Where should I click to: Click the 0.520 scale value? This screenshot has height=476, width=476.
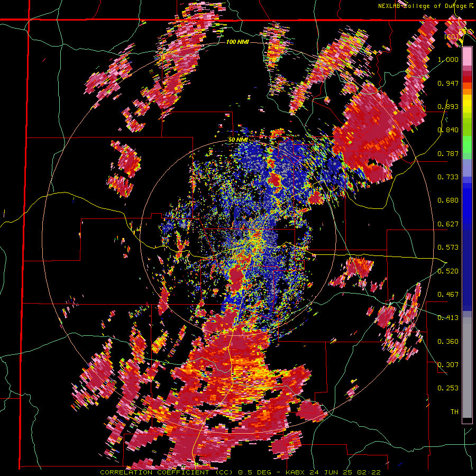[448, 271]
